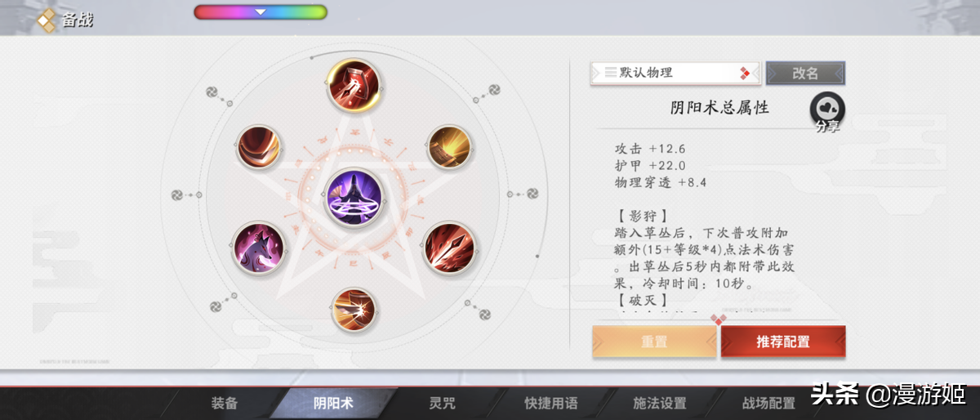
Task: Switch to the 装备 tab
Action: [225, 403]
